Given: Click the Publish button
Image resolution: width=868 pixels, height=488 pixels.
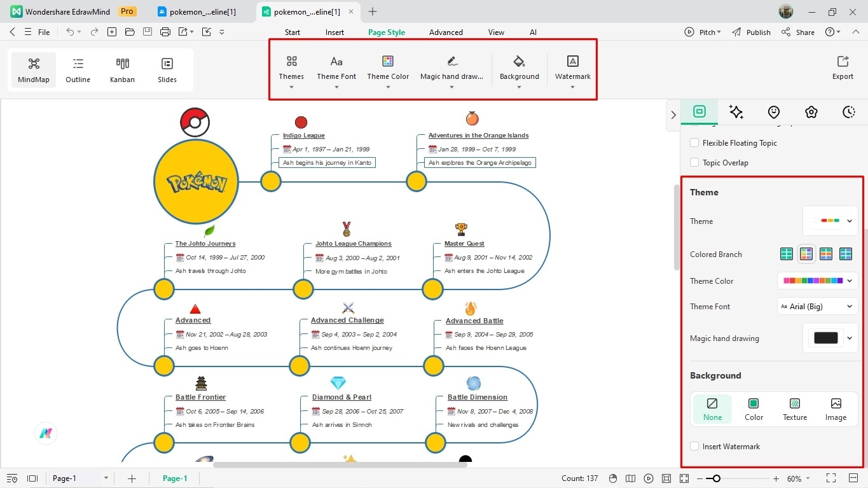Looking at the screenshot, I should pyautogui.click(x=751, y=32).
